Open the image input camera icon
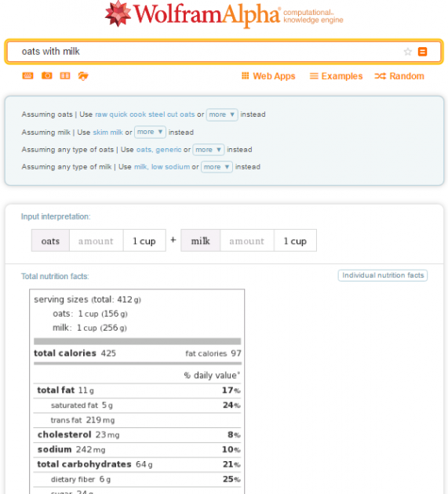The height and width of the screenshot is (494, 448). coord(47,75)
